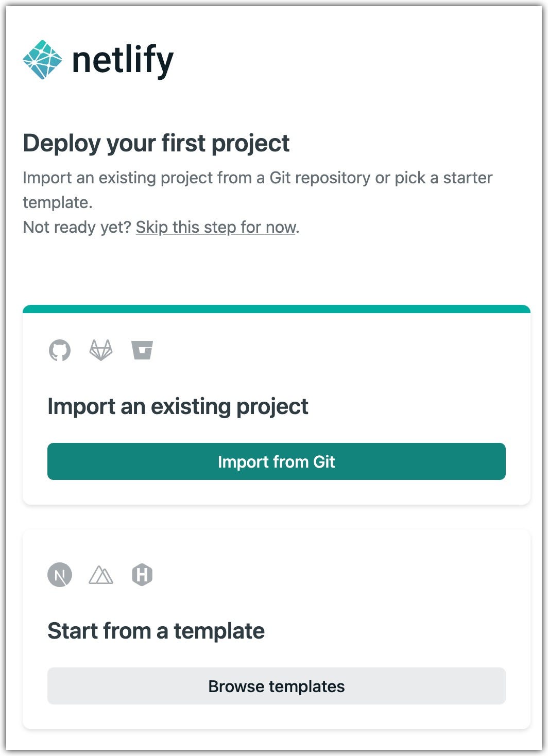Click the Start from a template title
The height and width of the screenshot is (756, 548).
[x=156, y=630]
